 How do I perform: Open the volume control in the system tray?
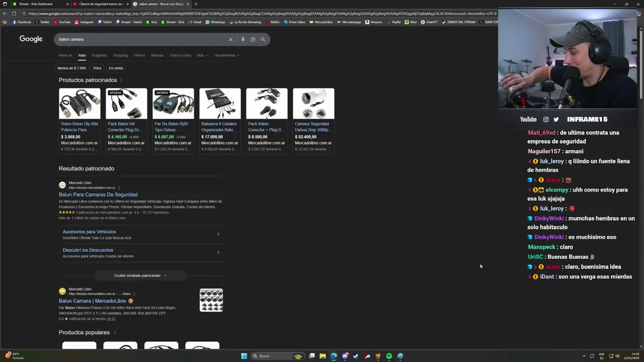click(618, 356)
